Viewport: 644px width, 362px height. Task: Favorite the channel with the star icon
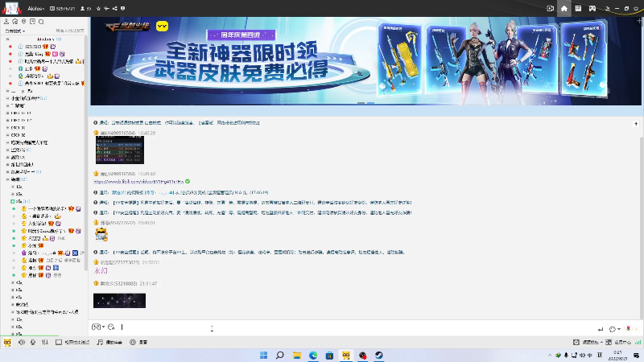coord(98,8)
